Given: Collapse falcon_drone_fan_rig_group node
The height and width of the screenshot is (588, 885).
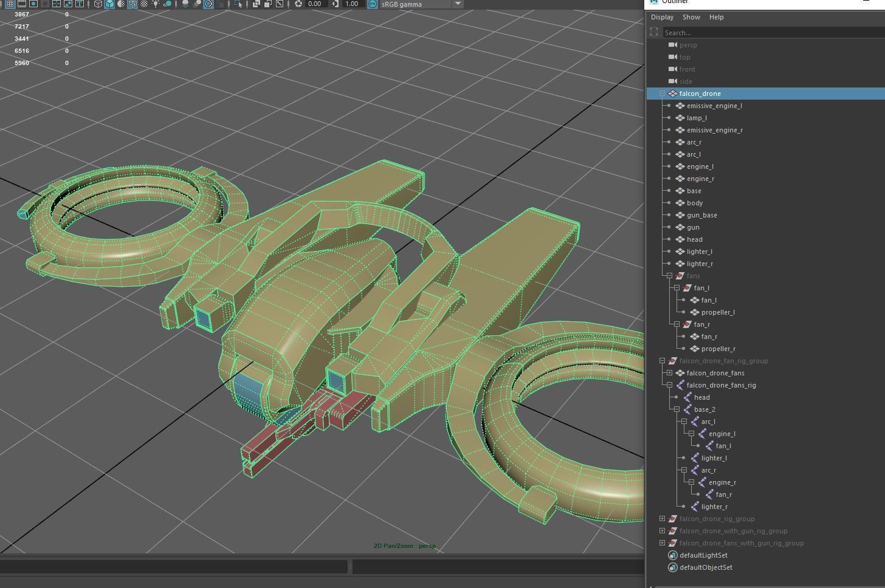Looking at the screenshot, I should tap(662, 361).
